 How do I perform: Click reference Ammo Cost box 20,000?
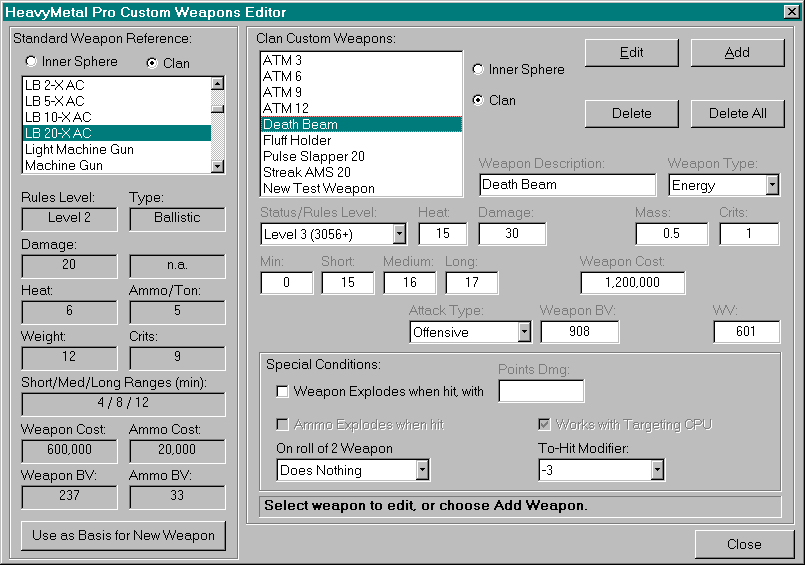177,450
